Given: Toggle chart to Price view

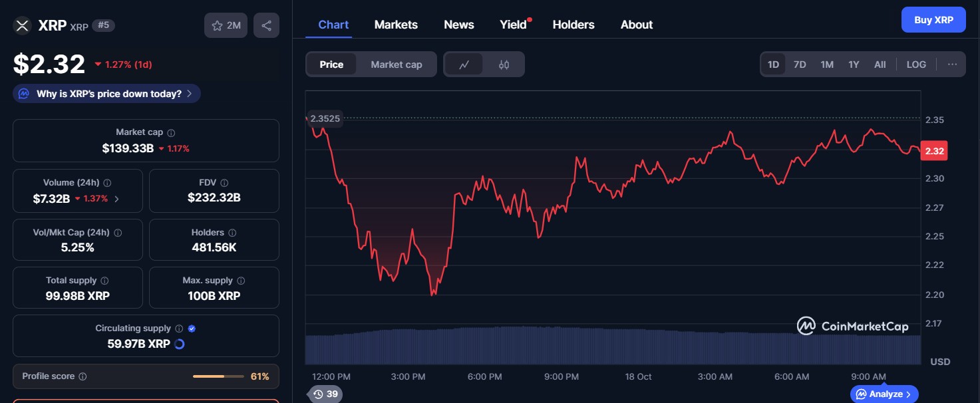Looking at the screenshot, I should [x=331, y=65].
